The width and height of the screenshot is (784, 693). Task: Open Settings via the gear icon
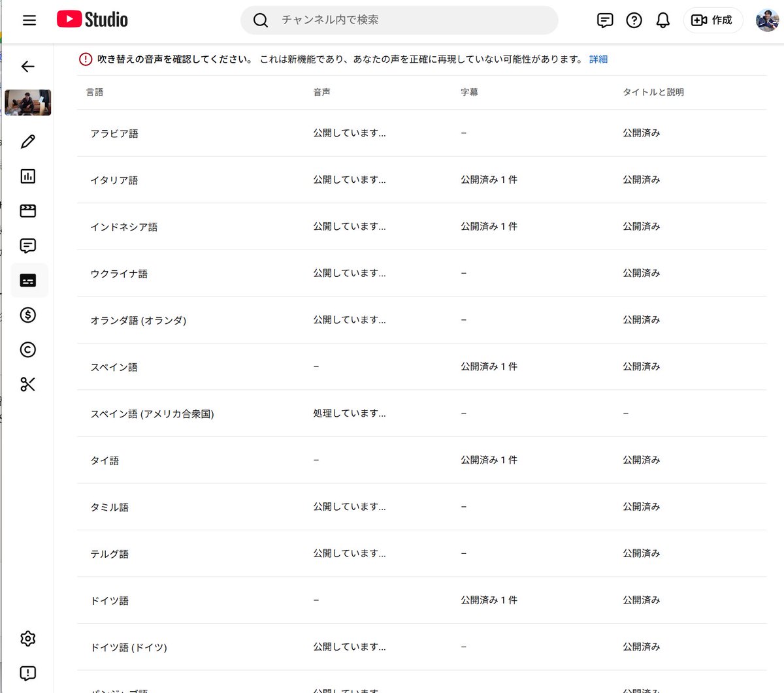[27, 638]
